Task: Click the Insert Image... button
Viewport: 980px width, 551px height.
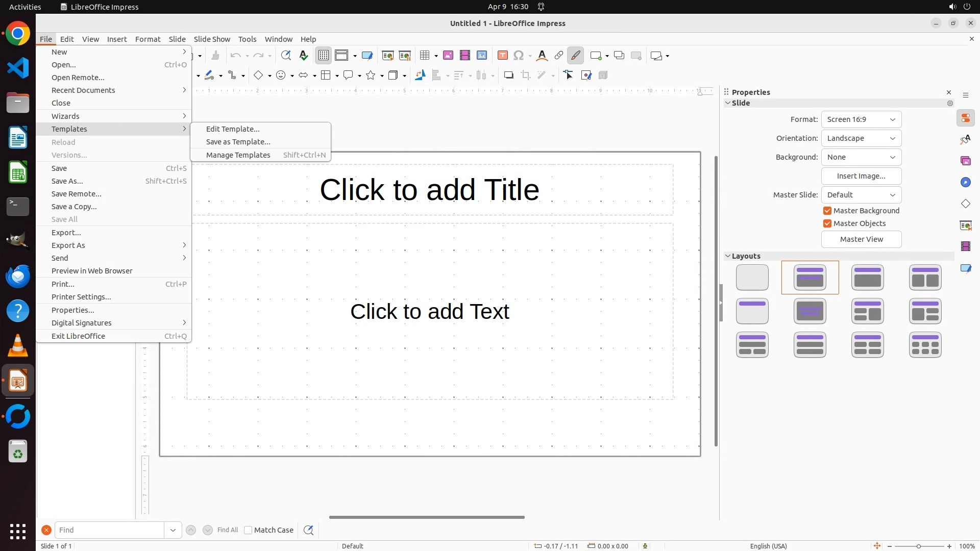Action: tap(861, 176)
